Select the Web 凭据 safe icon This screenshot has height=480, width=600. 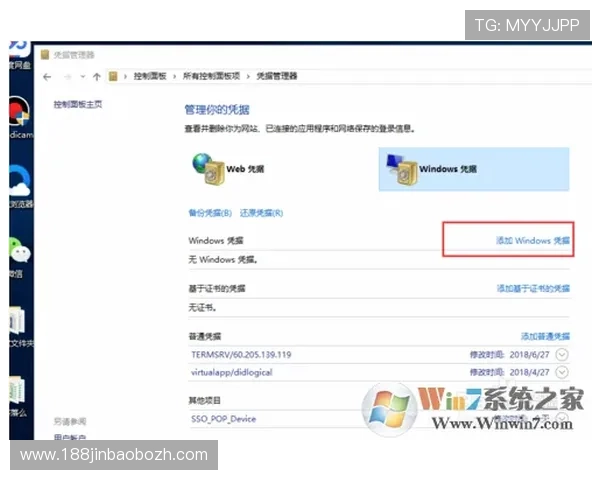[x=209, y=169]
